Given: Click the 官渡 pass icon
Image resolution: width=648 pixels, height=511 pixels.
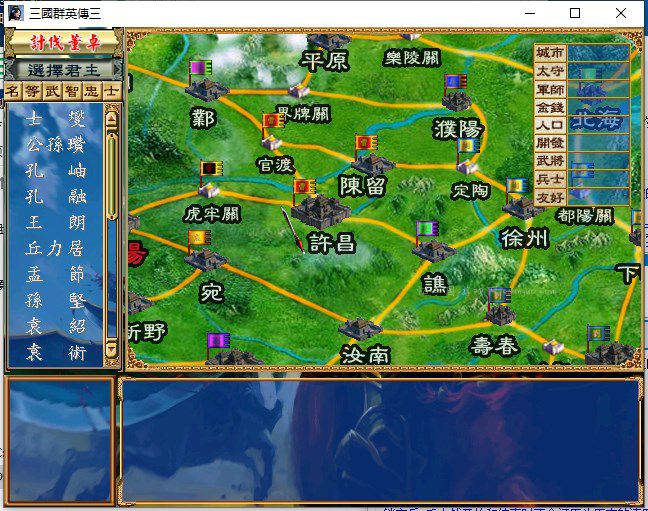Looking at the screenshot, I should coord(272,143).
